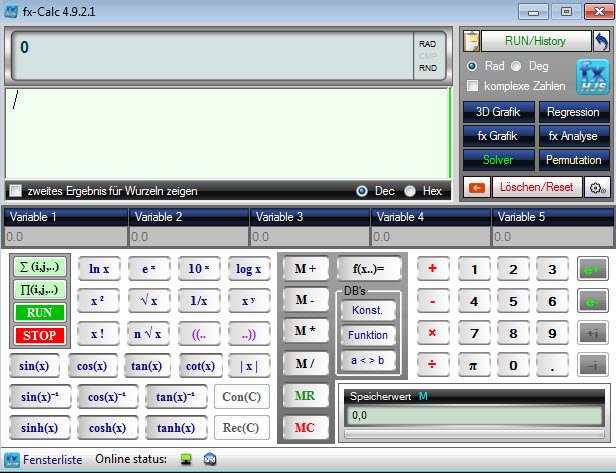This screenshot has width=616, height=473.
Task: Click the green e- exponent button
Action: [592, 301]
